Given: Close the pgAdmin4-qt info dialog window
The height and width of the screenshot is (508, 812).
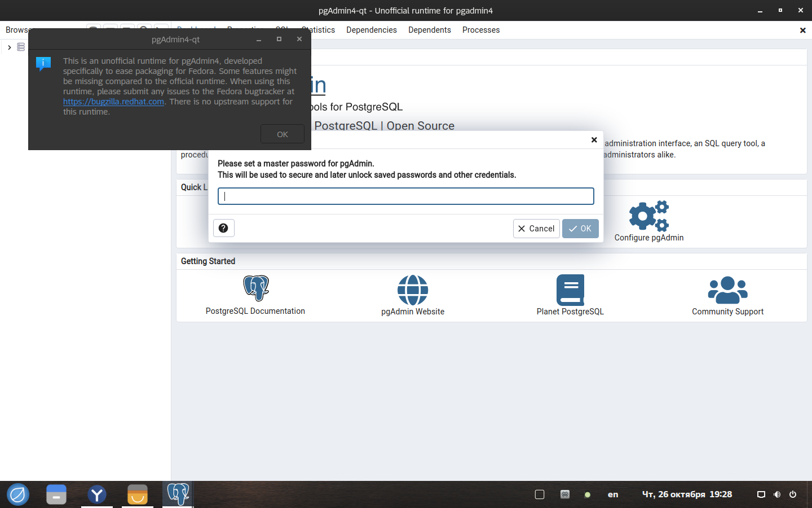Looking at the screenshot, I should click(x=299, y=39).
